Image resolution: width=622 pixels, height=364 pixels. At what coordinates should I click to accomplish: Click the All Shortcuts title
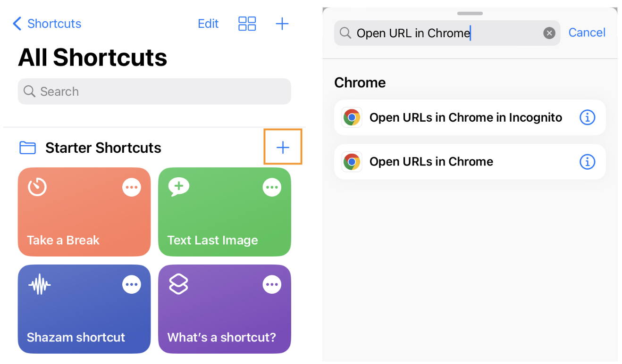click(x=92, y=58)
